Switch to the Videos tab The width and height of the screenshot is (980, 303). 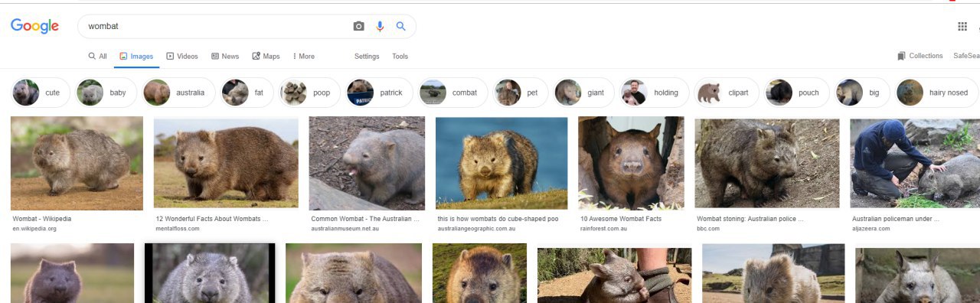pyautogui.click(x=182, y=57)
